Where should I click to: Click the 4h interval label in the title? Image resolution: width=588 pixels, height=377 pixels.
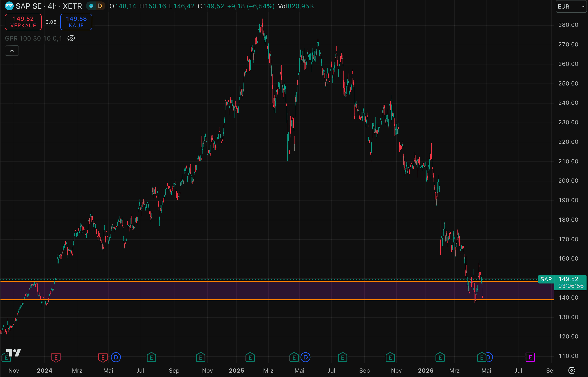tap(52, 6)
